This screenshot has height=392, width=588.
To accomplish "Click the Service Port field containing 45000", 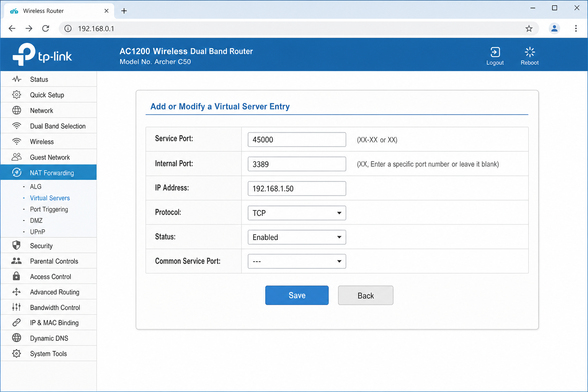I will pyautogui.click(x=297, y=139).
